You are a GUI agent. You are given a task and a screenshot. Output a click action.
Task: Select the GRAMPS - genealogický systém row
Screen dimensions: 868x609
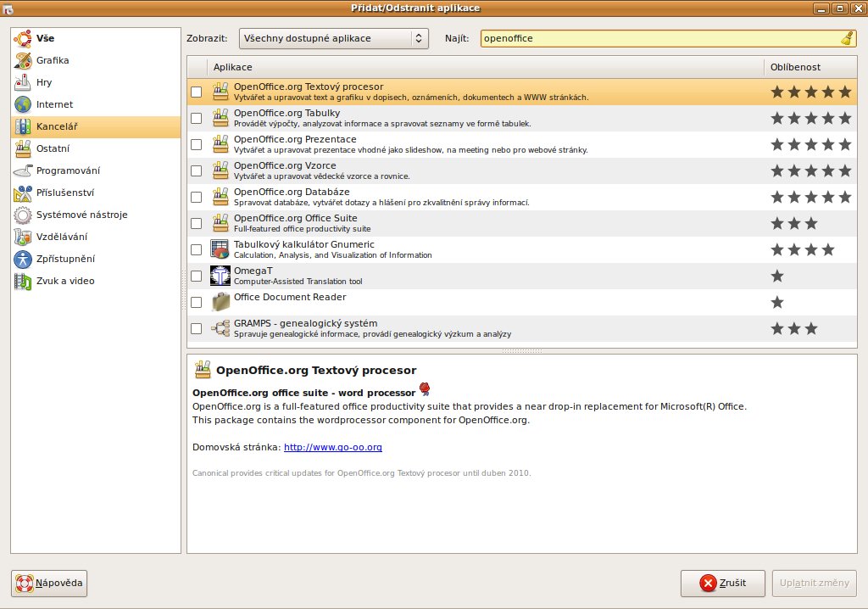522,328
